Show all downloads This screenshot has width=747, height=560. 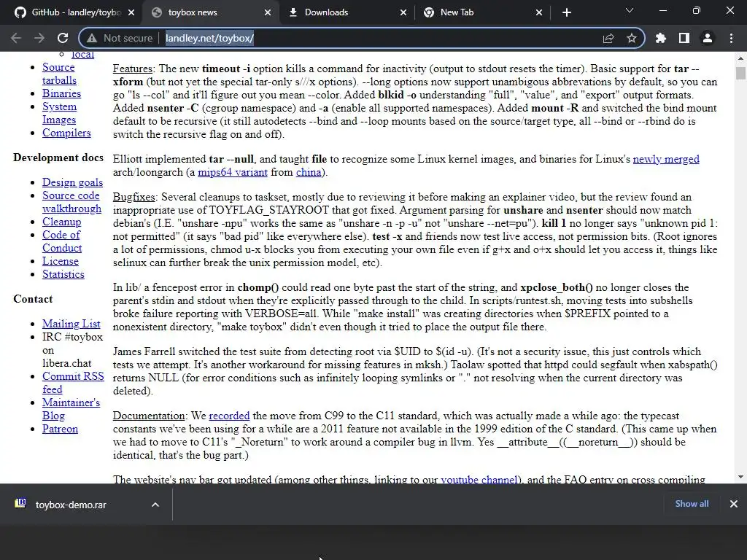click(692, 504)
